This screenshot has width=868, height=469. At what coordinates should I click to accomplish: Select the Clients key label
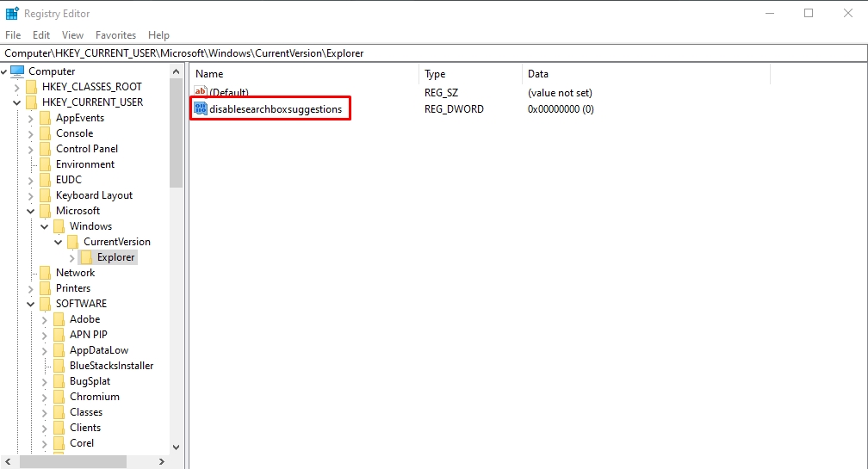coord(85,428)
